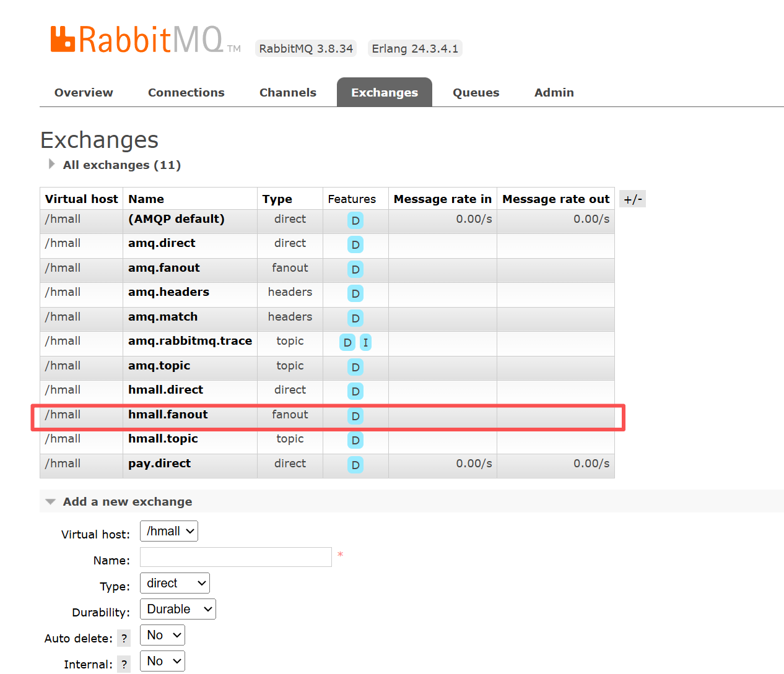Sort by Name column header
The height and width of the screenshot is (674, 784).
click(146, 199)
